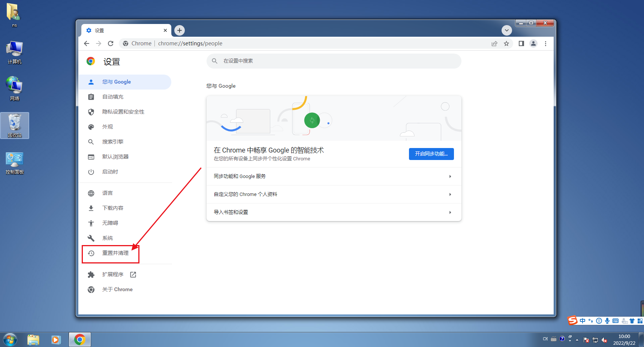Click the external-link icon next to 扩展程序
This screenshot has width=644, height=347.
(x=133, y=275)
